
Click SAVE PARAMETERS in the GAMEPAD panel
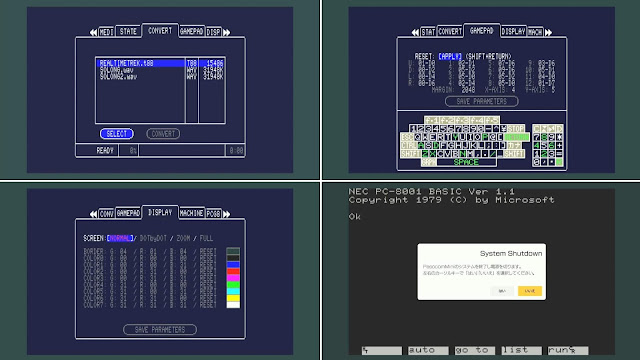coord(482,101)
